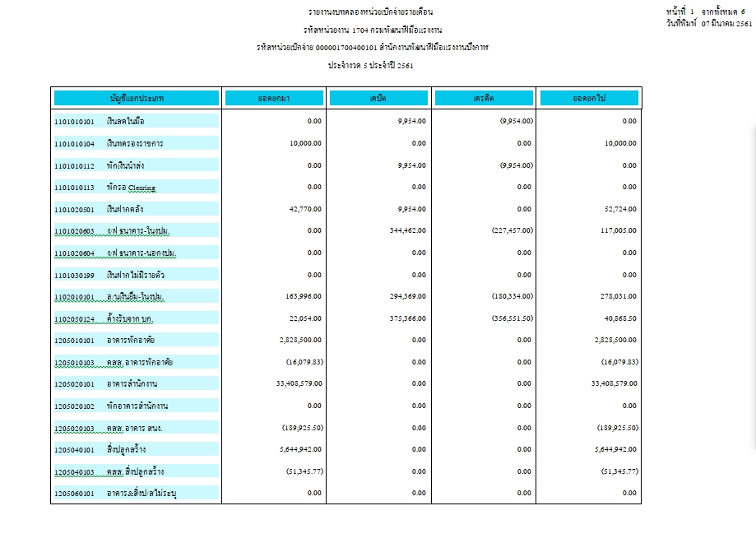756x543 pixels.
Task: Click account code 1102050124 link
Action: pyautogui.click(x=75, y=318)
